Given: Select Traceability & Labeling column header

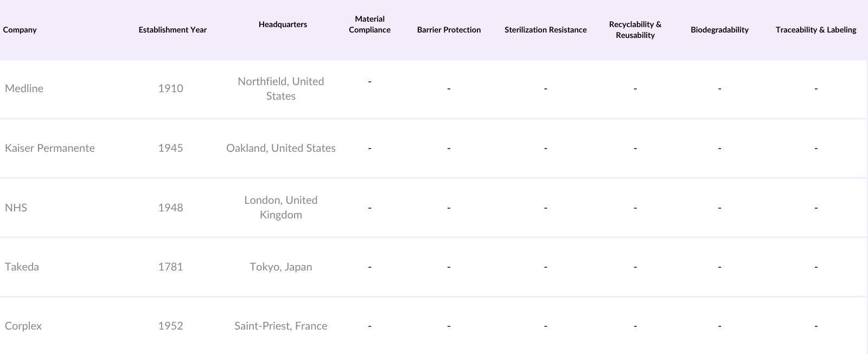Looking at the screenshot, I should 815,30.
